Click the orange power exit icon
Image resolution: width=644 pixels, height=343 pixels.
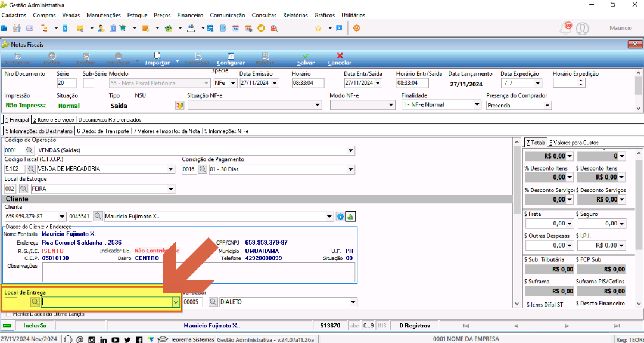pyautogui.click(x=356, y=29)
